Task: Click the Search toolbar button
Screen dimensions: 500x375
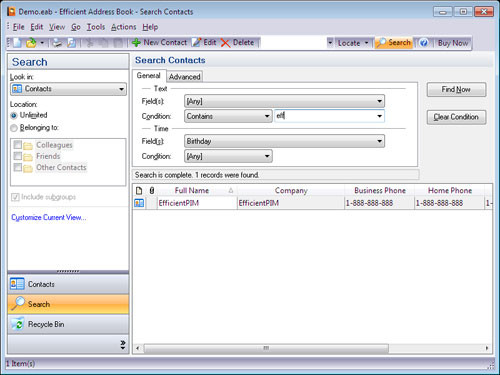Action: point(393,43)
